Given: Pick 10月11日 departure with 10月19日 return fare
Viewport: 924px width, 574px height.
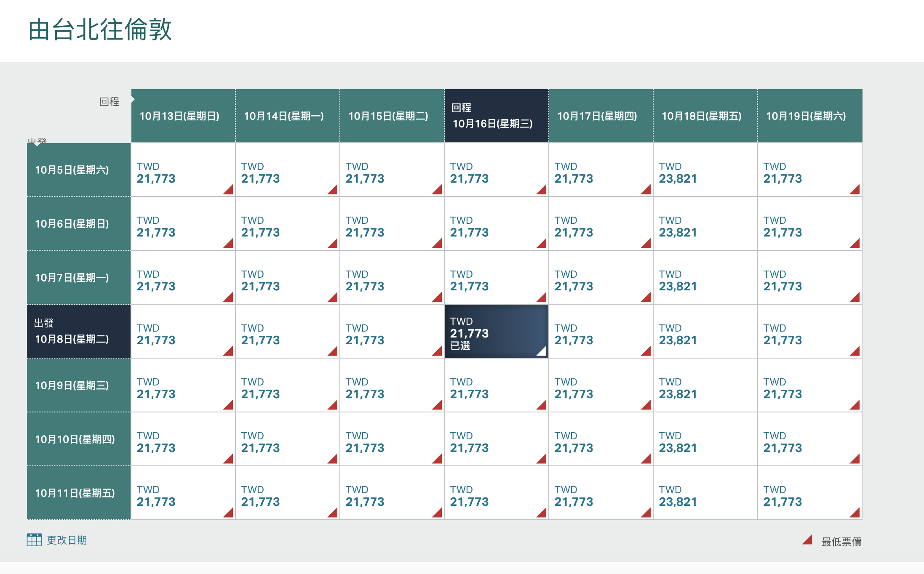Looking at the screenshot, I should click(809, 493).
